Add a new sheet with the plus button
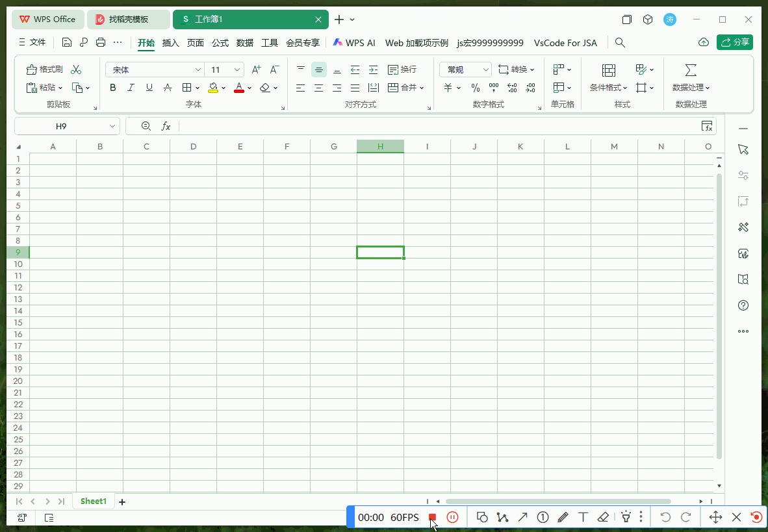The image size is (768, 532). (x=122, y=501)
